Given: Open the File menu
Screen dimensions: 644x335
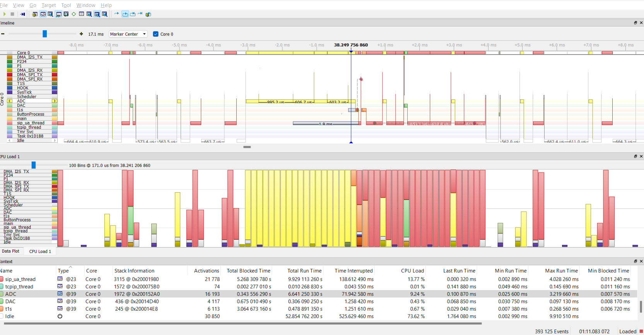Looking at the screenshot, I should 4,5.
